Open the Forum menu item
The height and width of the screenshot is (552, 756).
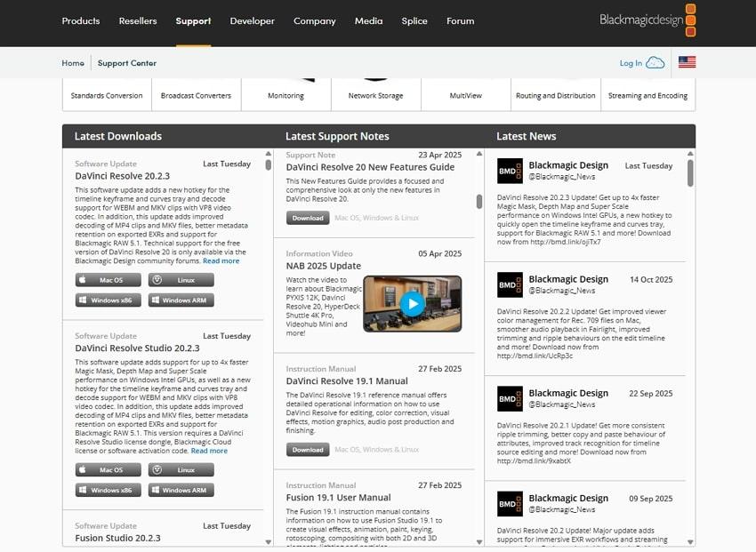(x=461, y=21)
